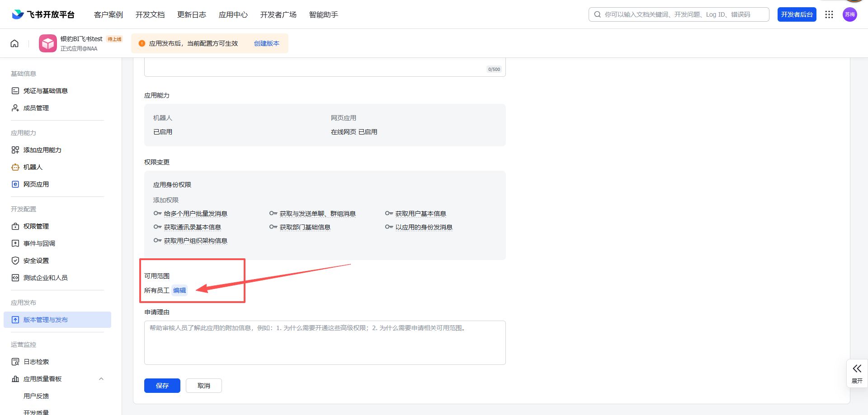Click the user avatar at top right
This screenshot has width=868, height=415.
[x=849, y=14]
